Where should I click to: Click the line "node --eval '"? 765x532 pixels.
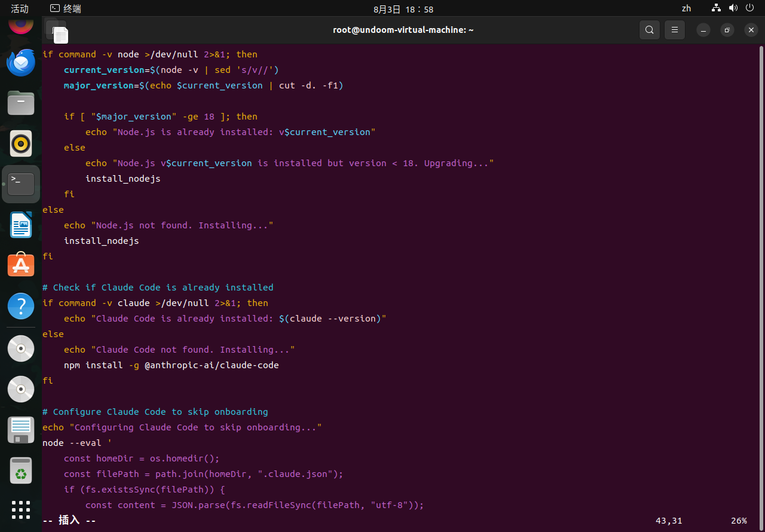77,443
